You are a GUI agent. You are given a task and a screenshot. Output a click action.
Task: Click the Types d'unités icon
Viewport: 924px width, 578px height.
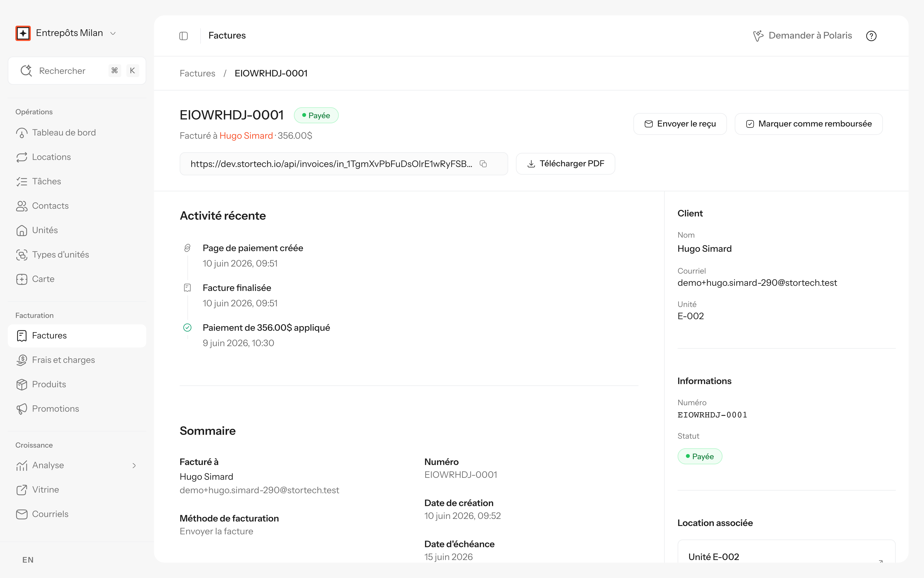(x=22, y=255)
